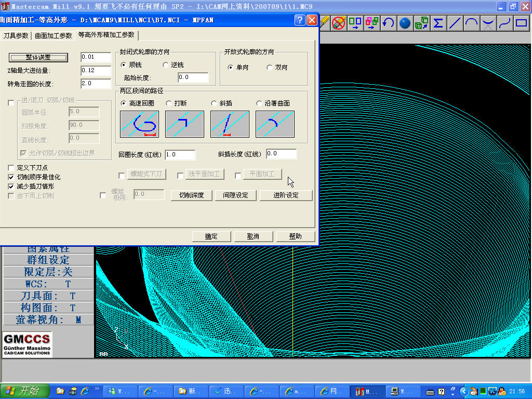Image resolution: width=532 pixels, height=399 pixels.
Task: Enable the 平面加工 checkbox
Action: coord(238,176)
